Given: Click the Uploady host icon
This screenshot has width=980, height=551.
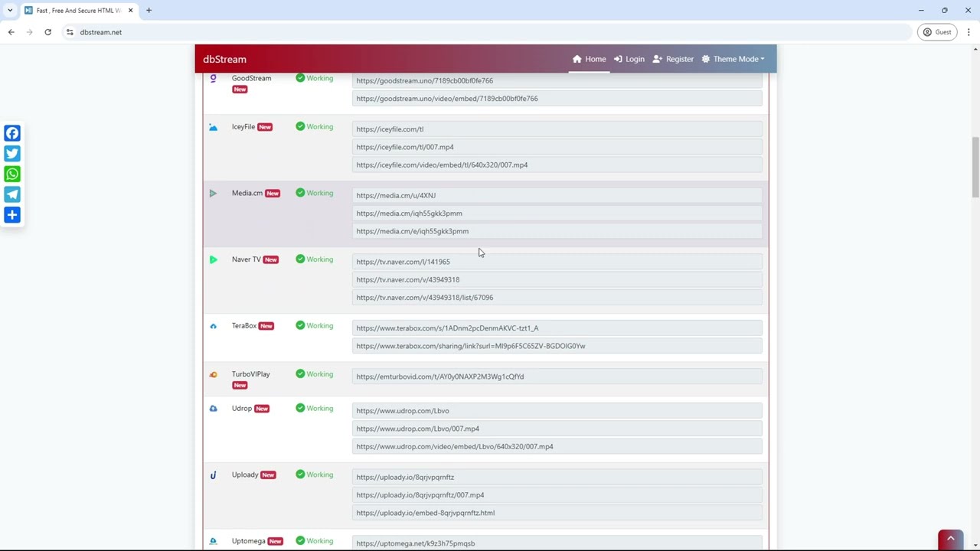Looking at the screenshot, I should tap(213, 475).
